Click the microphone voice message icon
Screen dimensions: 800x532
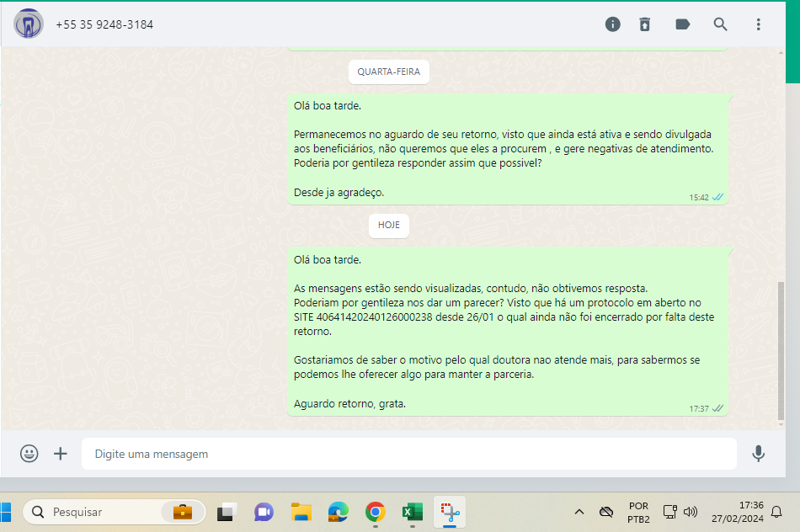pyautogui.click(x=758, y=454)
